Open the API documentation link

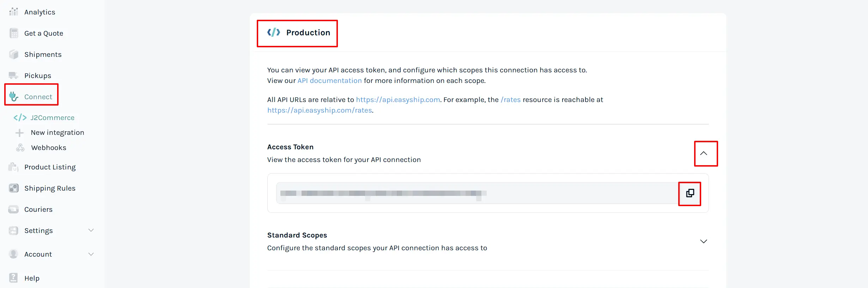[x=329, y=80]
